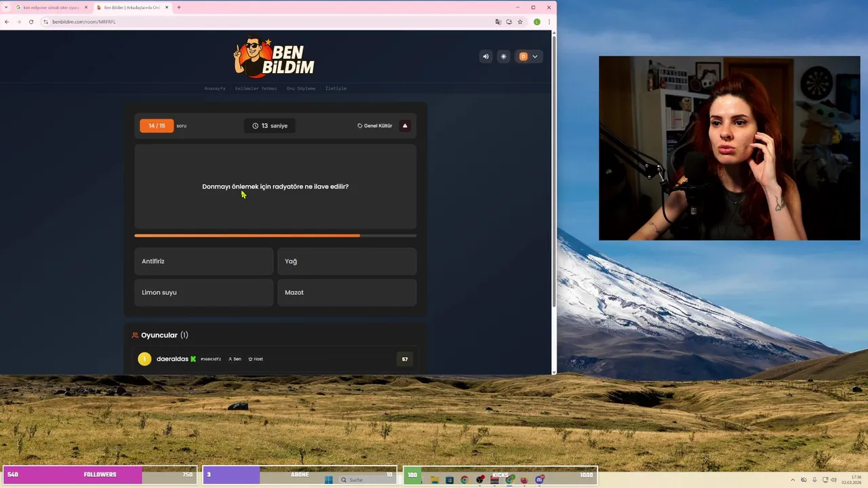Click daeraldas score value 57
The height and width of the screenshot is (488, 868).
pos(405,359)
